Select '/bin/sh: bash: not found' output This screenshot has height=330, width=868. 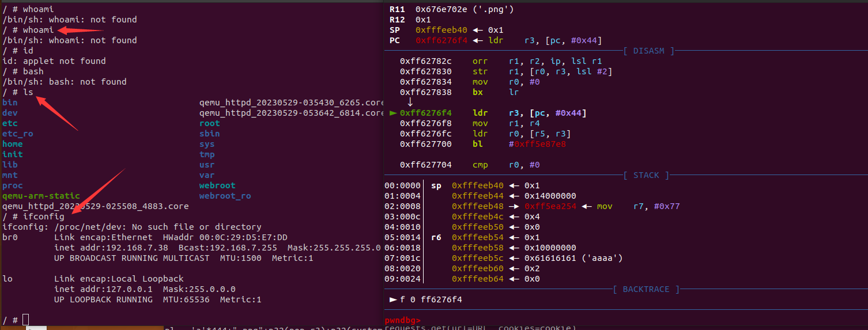pos(65,82)
